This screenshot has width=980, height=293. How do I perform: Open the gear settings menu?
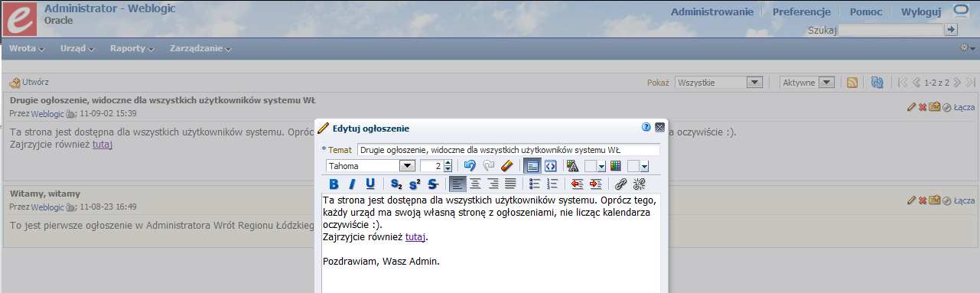967,48
